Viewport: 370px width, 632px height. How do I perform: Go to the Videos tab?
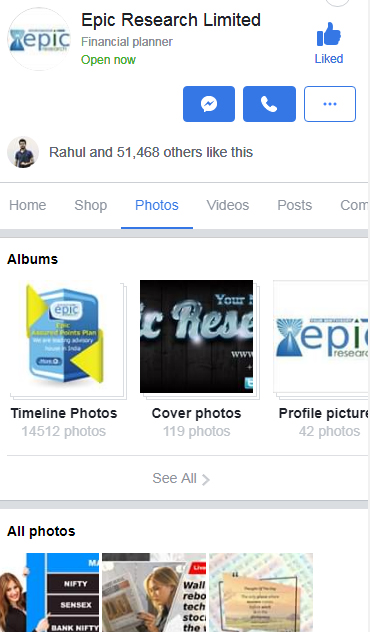(228, 205)
